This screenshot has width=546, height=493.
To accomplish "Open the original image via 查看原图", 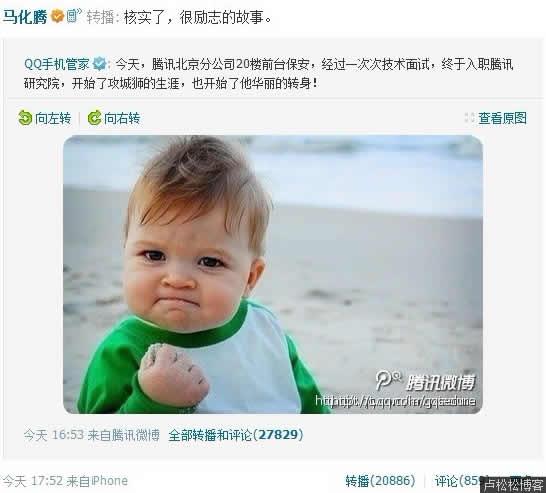I will pyautogui.click(x=502, y=118).
